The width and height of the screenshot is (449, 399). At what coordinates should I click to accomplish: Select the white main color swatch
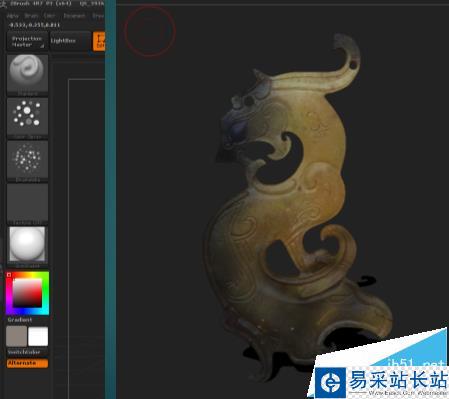click(38, 336)
